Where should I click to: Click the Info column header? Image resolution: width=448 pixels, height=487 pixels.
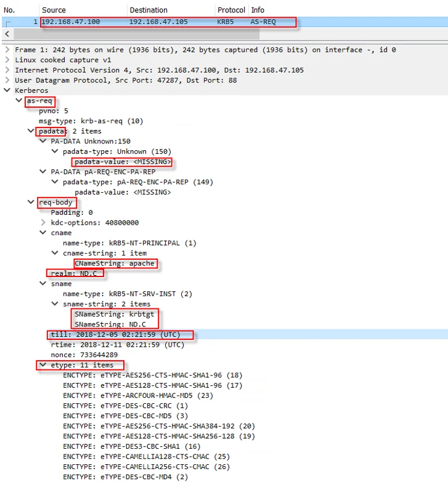[x=258, y=10]
